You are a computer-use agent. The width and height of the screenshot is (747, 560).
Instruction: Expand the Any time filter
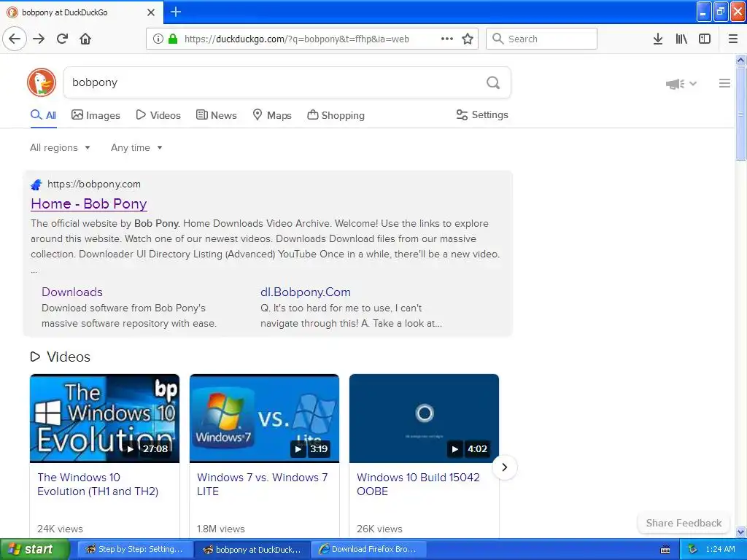136,147
